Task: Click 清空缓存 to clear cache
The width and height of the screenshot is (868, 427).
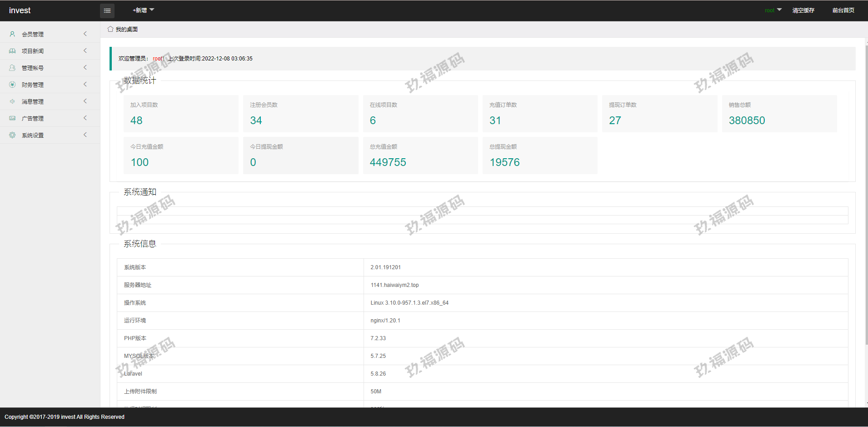Action: pos(803,10)
